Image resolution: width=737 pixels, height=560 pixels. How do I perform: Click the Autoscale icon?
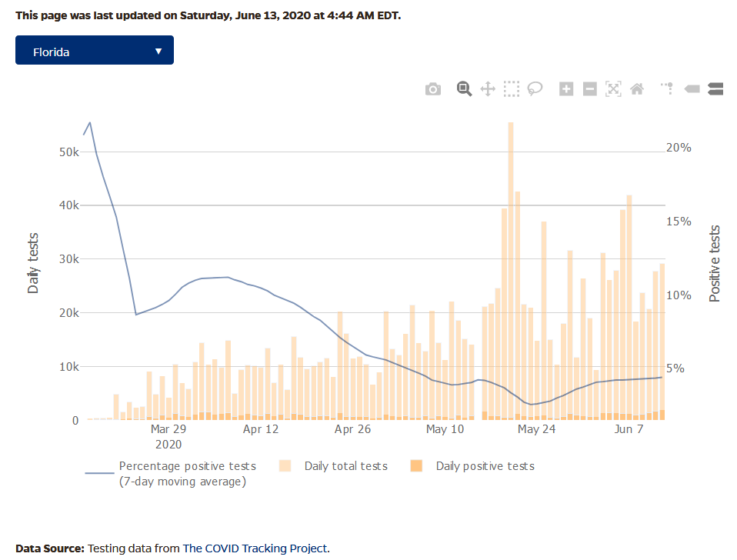pyautogui.click(x=613, y=89)
